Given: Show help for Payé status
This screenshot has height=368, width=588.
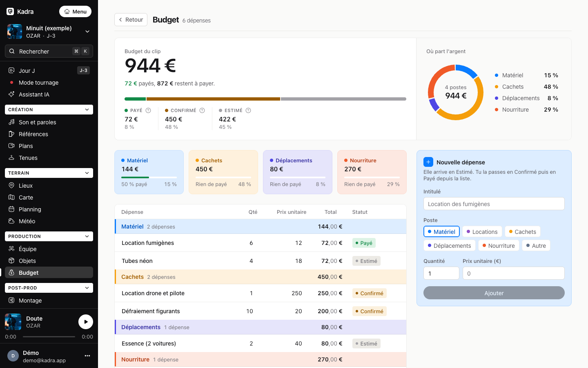Looking at the screenshot, I should [148, 110].
